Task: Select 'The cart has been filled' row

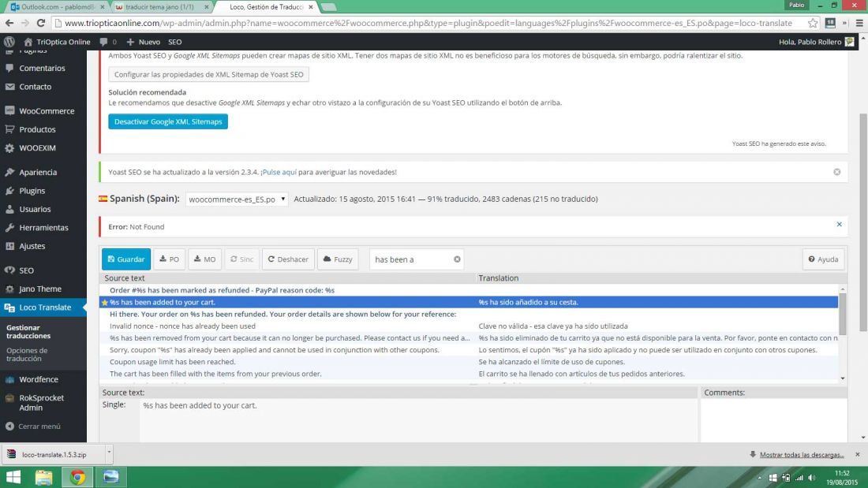Action: [469, 374]
